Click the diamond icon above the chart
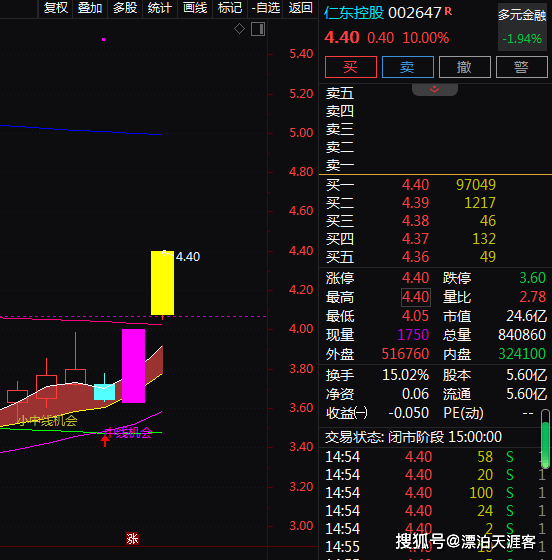The image size is (552, 560). click(239, 29)
